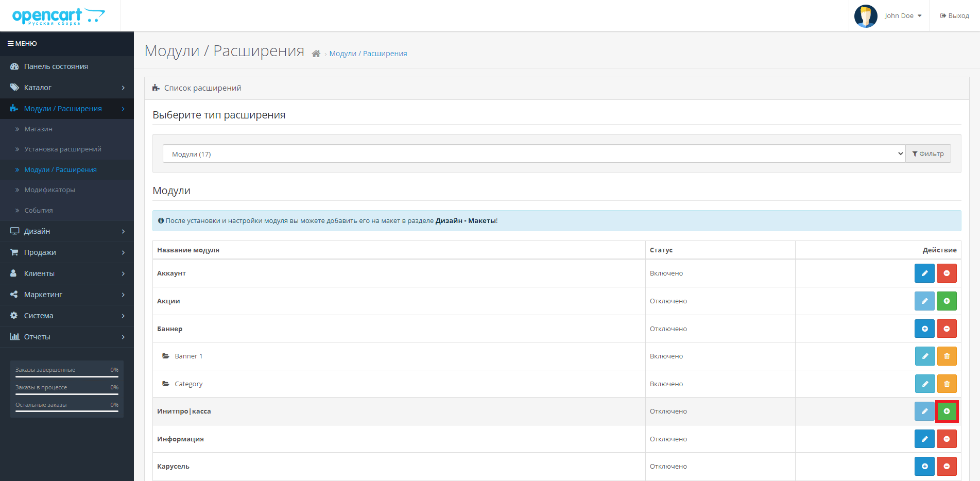
Task: Click Модули / Расширения breadcrumb link
Action: coord(368,54)
